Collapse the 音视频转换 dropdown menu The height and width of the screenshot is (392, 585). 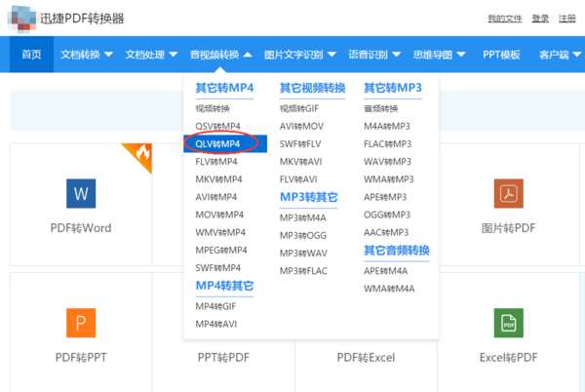click(221, 55)
